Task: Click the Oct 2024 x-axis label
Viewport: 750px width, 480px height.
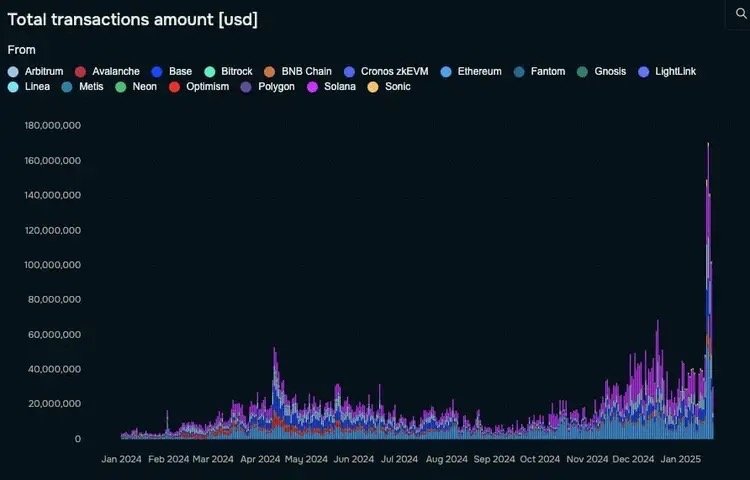Action: pyautogui.click(x=540, y=459)
